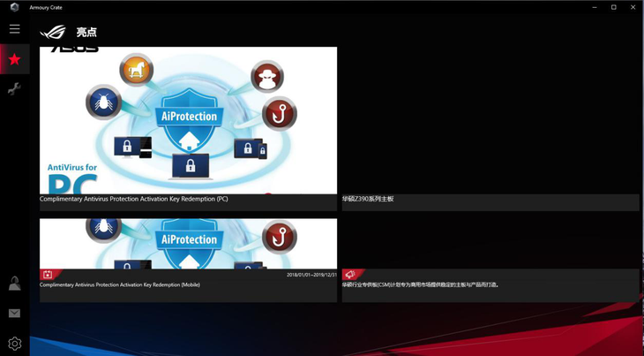Open the AiProtection Mobile banner image
The image size is (644, 356).
188,244
